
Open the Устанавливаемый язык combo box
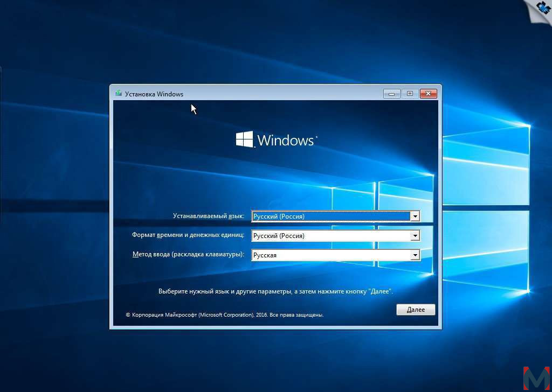335,216
